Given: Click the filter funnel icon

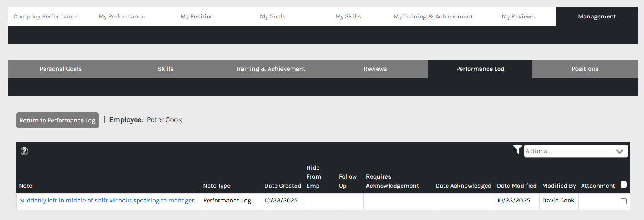Looking at the screenshot, I should click(518, 150).
